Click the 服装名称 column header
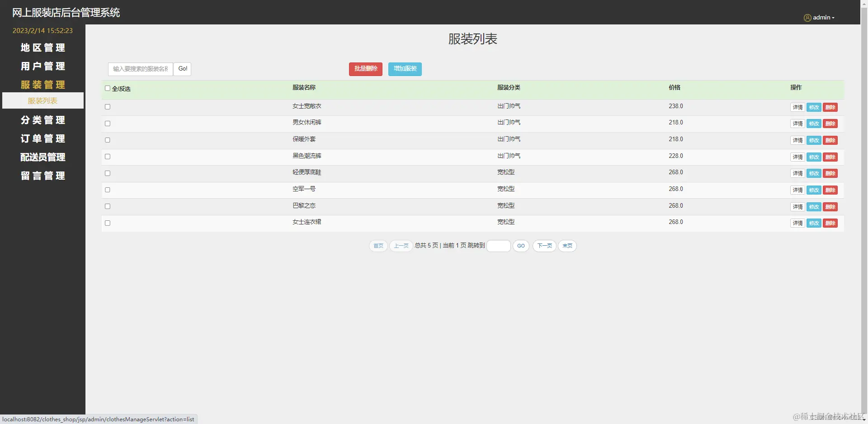Image resolution: width=868 pixels, height=424 pixels. [x=304, y=87]
